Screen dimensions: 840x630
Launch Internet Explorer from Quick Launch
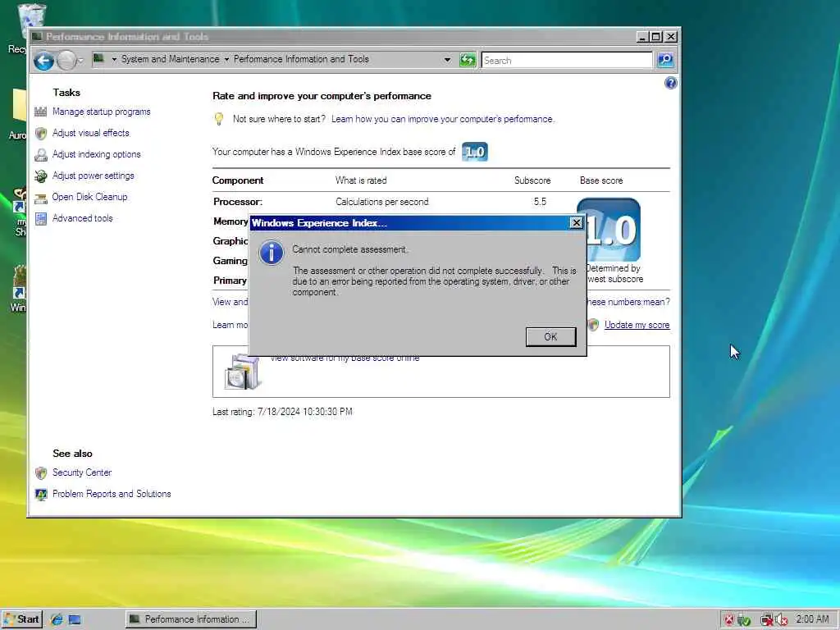pos(57,620)
